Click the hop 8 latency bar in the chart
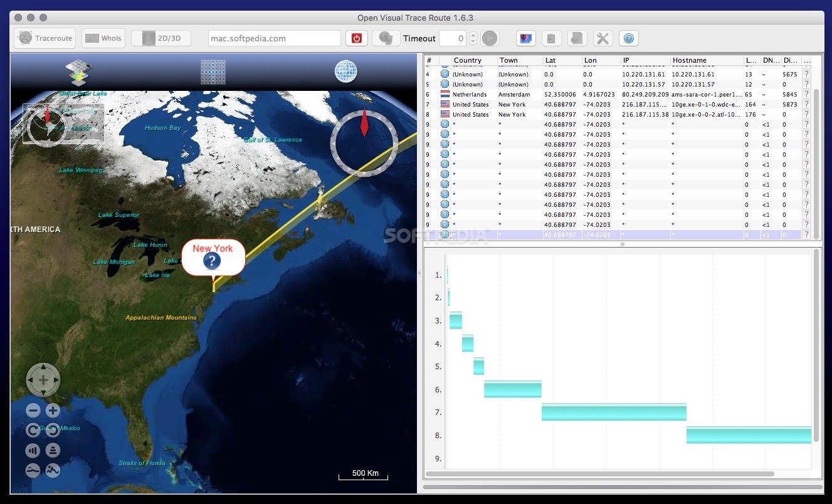832x504 pixels. pos(749,435)
